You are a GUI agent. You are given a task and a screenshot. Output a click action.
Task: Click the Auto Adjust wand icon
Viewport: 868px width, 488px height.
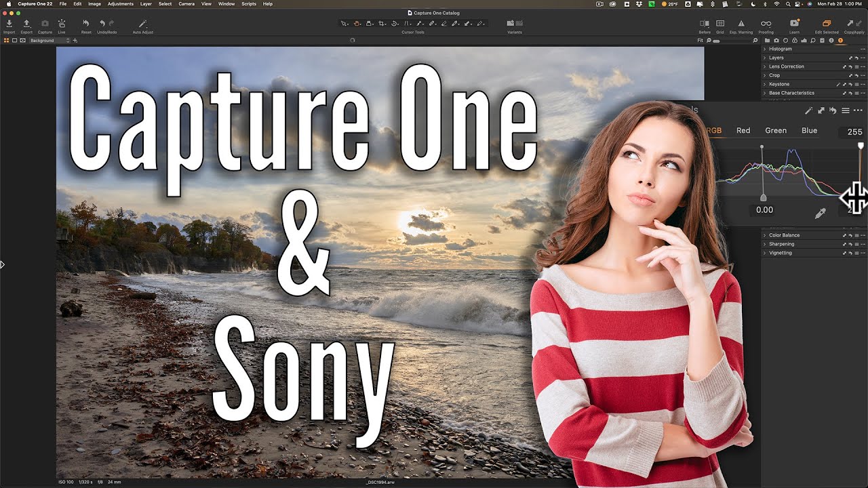coord(142,24)
